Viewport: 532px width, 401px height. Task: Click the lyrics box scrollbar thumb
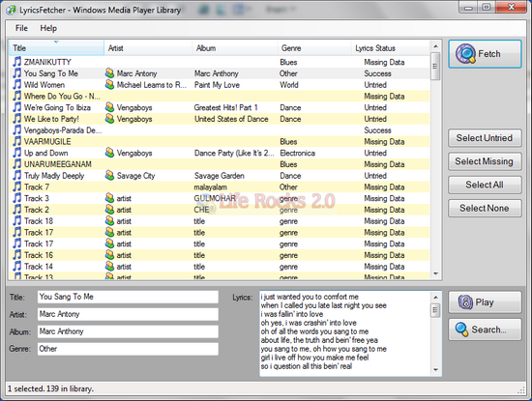pos(436,310)
